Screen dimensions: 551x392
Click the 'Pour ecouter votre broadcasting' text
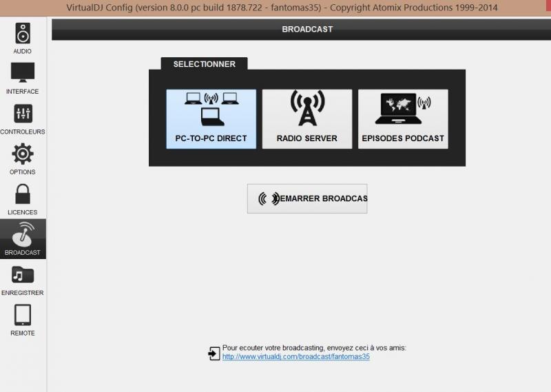tap(314, 348)
